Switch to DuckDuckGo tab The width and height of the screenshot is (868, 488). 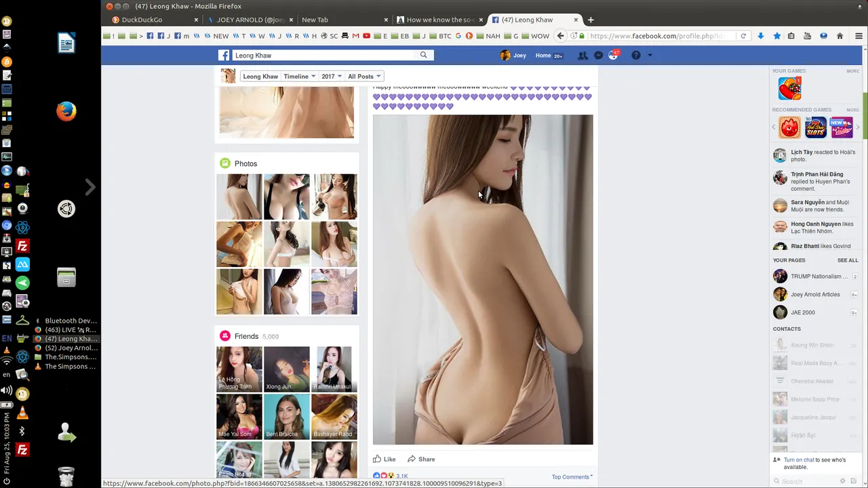tap(154, 20)
